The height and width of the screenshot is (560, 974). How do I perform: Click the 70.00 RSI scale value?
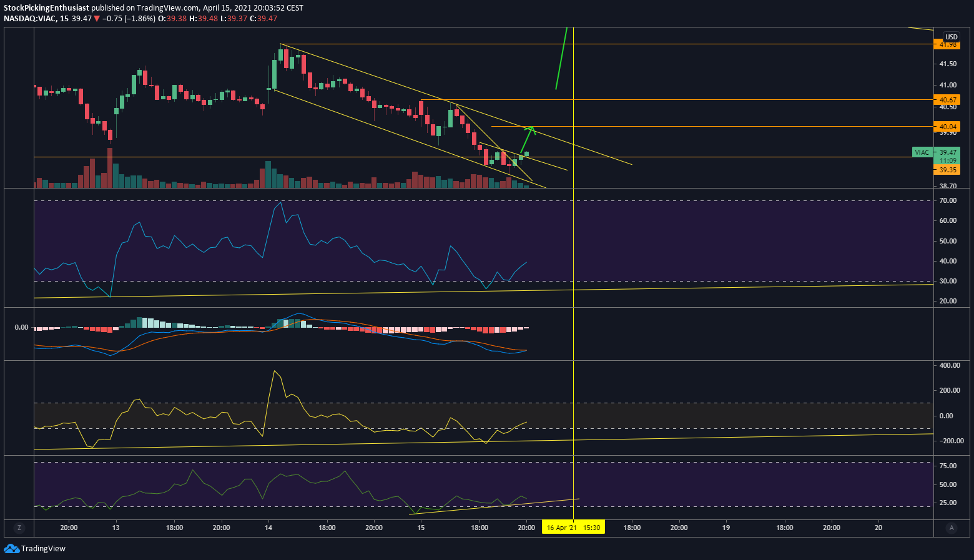948,200
